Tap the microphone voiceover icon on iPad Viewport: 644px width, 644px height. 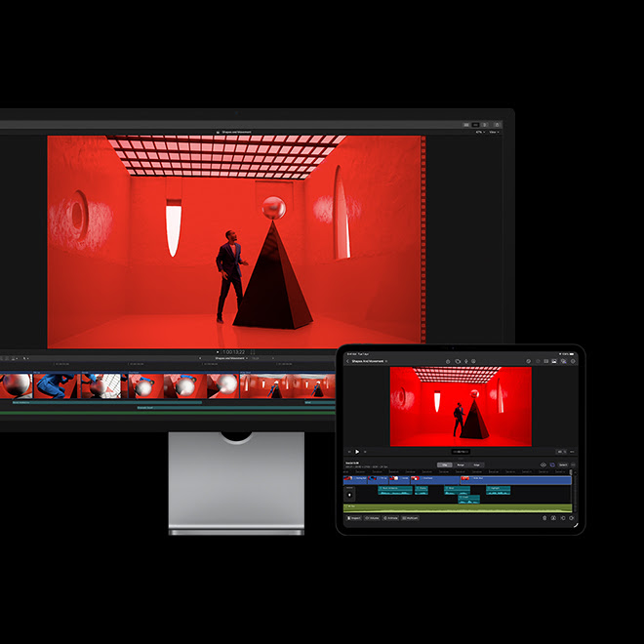coord(466,361)
